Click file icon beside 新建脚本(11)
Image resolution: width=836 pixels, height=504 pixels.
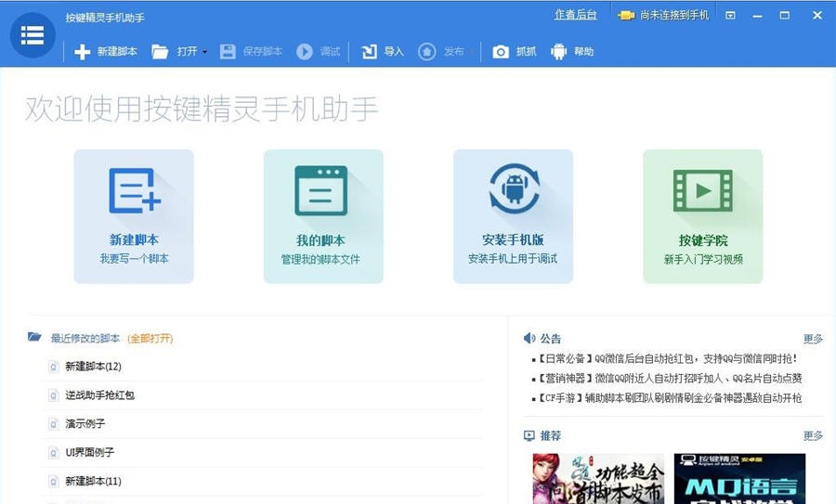pos(53,482)
